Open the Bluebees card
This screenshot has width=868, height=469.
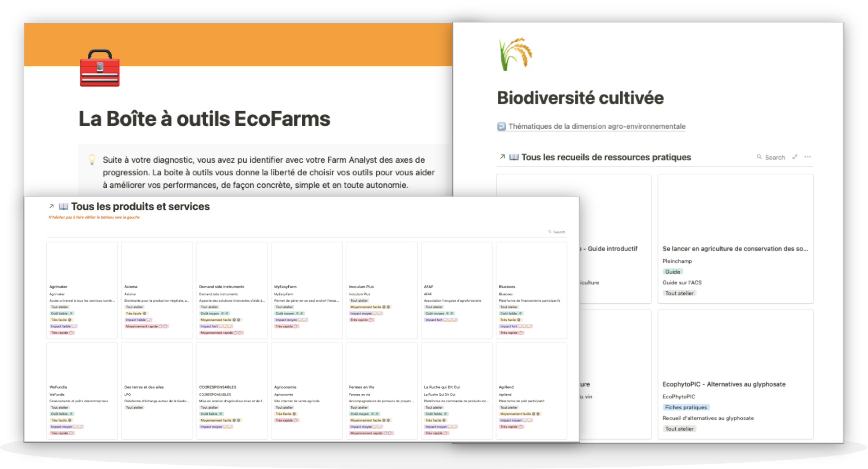click(x=532, y=290)
